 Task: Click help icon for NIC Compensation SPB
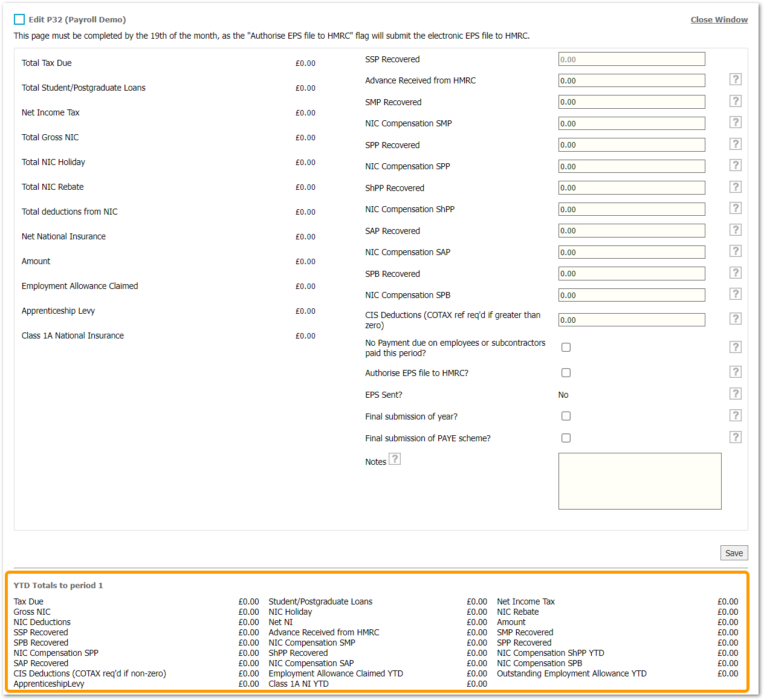click(x=735, y=294)
